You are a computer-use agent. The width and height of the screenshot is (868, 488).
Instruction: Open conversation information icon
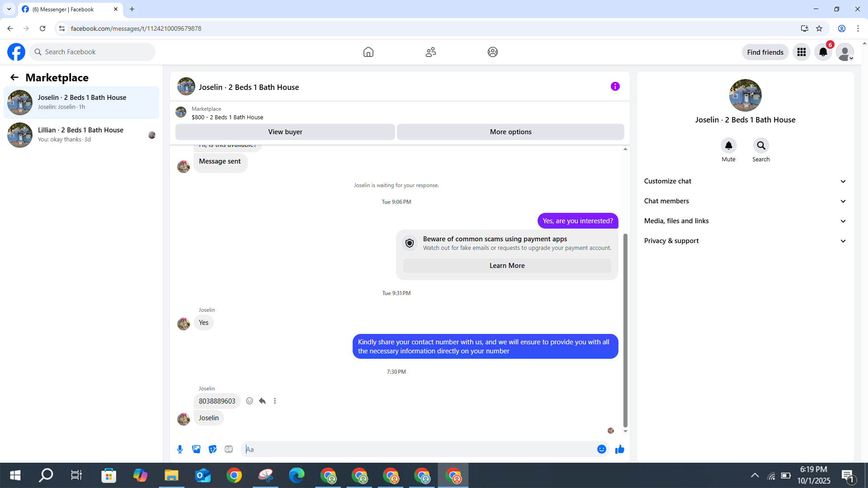pyautogui.click(x=615, y=86)
